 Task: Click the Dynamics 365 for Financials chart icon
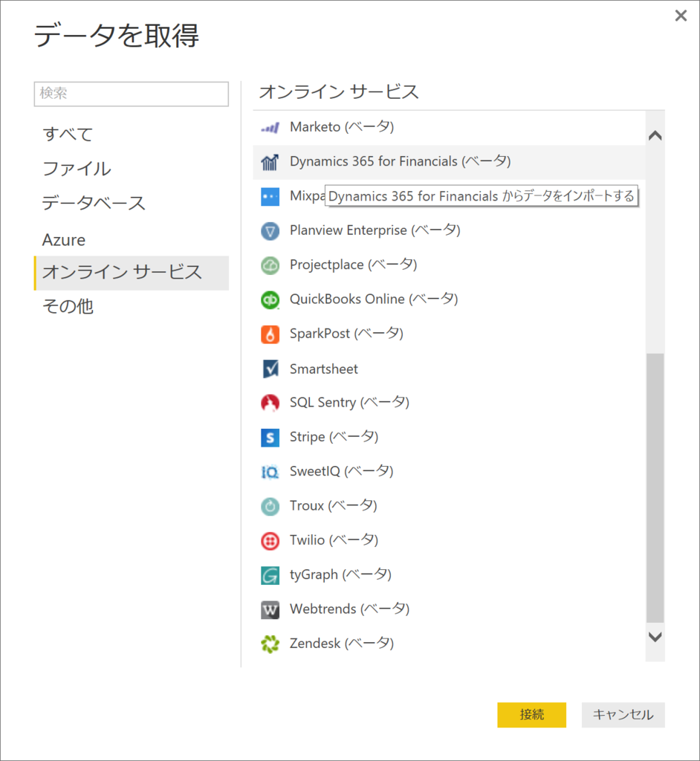(x=270, y=162)
